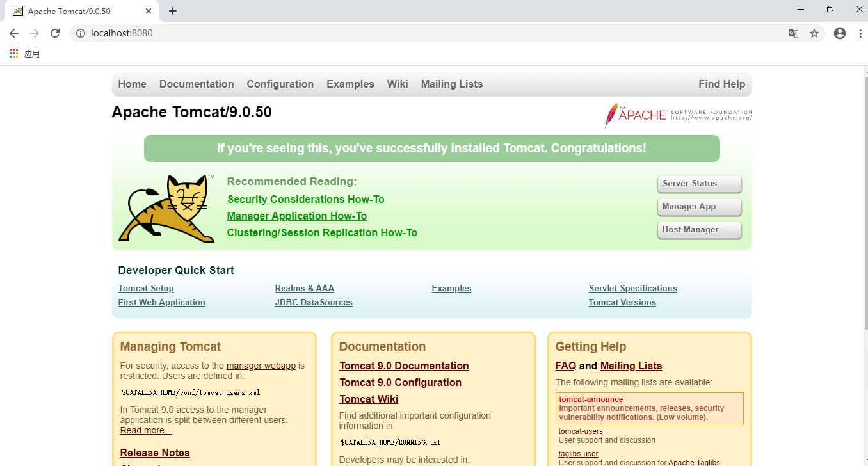Bookmark the page with the star icon
The width and height of the screenshot is (868, 466).
[x=814, y=33]
